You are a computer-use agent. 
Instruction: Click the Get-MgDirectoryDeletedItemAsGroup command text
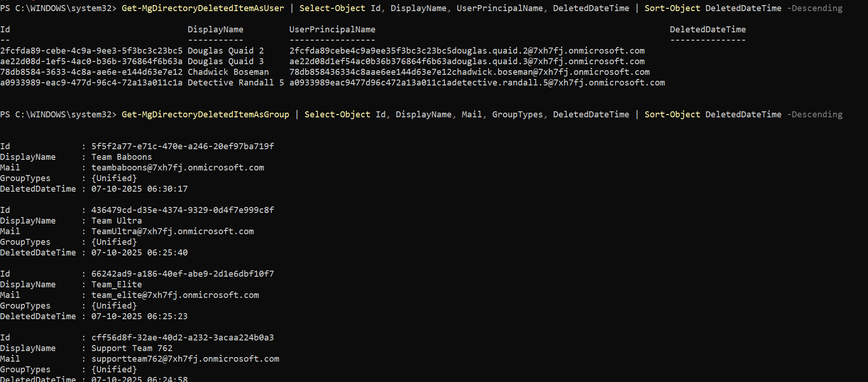click(205, 115)
